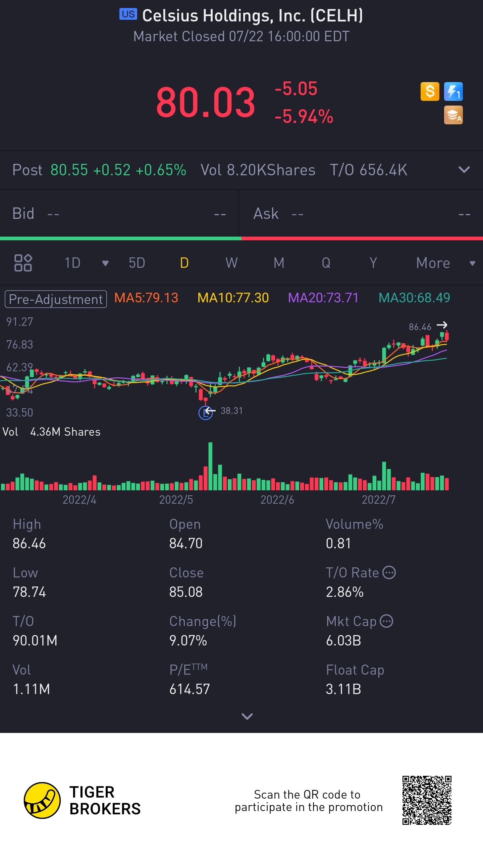This screenshot has width=483, height=868.
Task: Tap the blue lightning bolt icon
Action: [453, 91]
